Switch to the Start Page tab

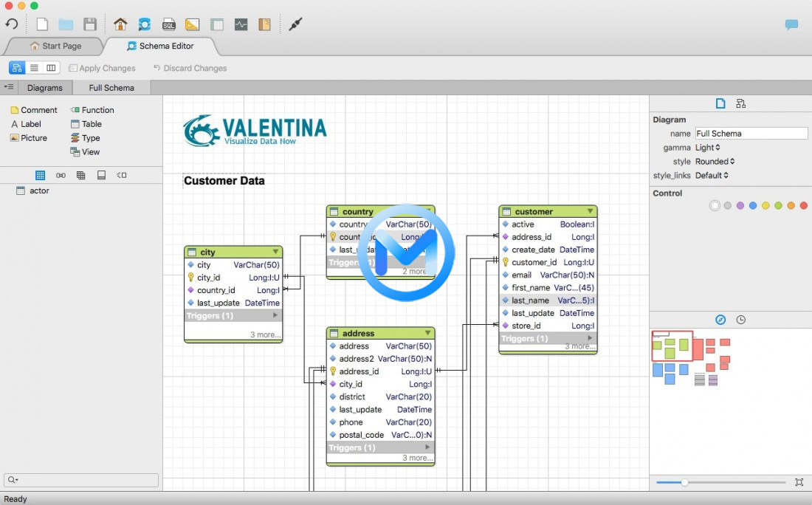[56, 46]
